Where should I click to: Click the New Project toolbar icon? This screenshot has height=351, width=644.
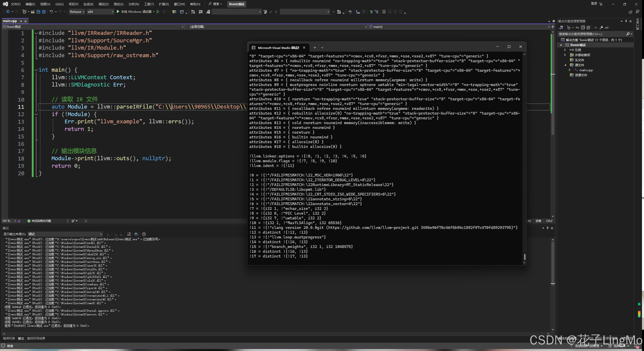click(24, 12)
